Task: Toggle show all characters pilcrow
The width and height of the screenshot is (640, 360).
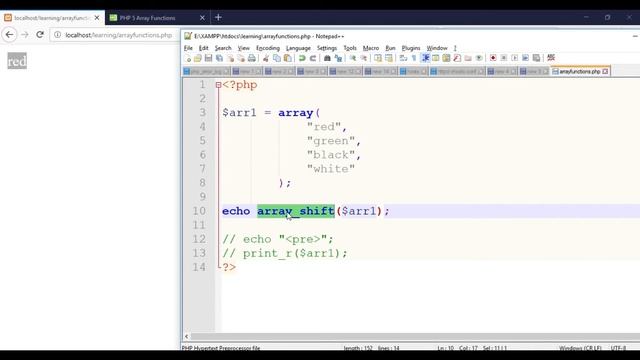Action: pos(414,58)
